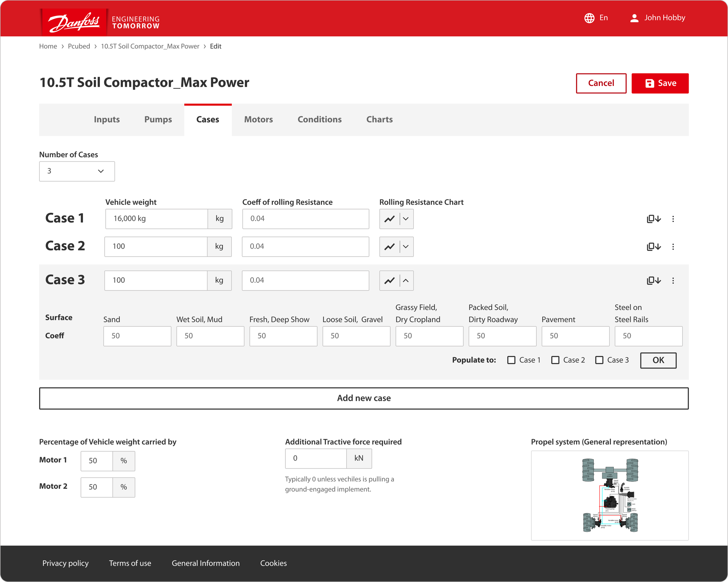Check the Case 3 populate checkbox
The image size is (728, 582).
pos(599,360)
